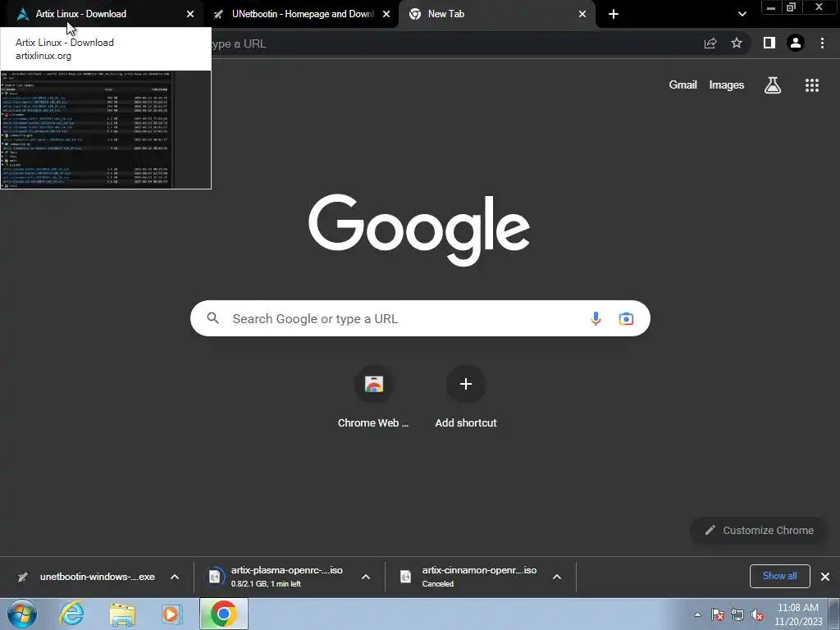Select the New Tab tab
840x630 pixels.
point(496,14)
